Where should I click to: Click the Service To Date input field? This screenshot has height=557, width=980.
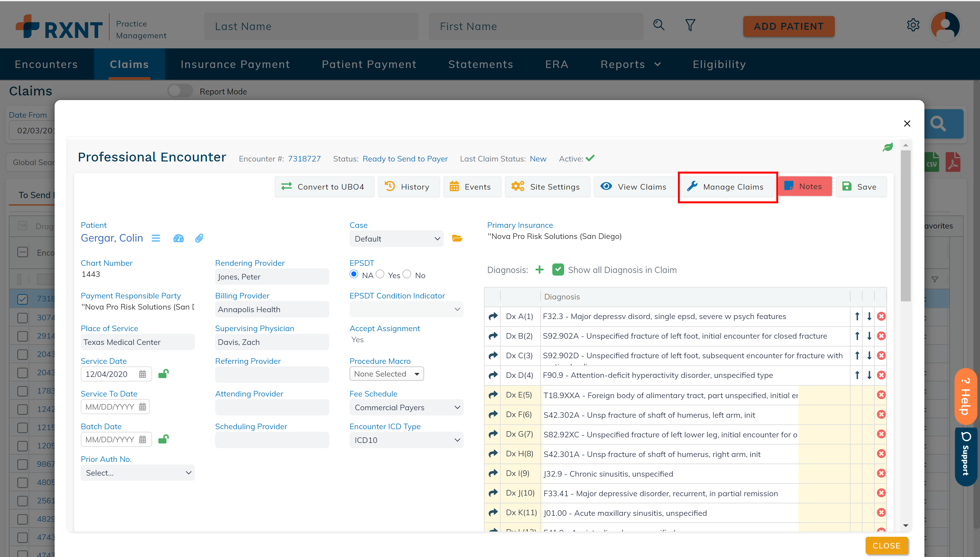(x=110, y=407)
